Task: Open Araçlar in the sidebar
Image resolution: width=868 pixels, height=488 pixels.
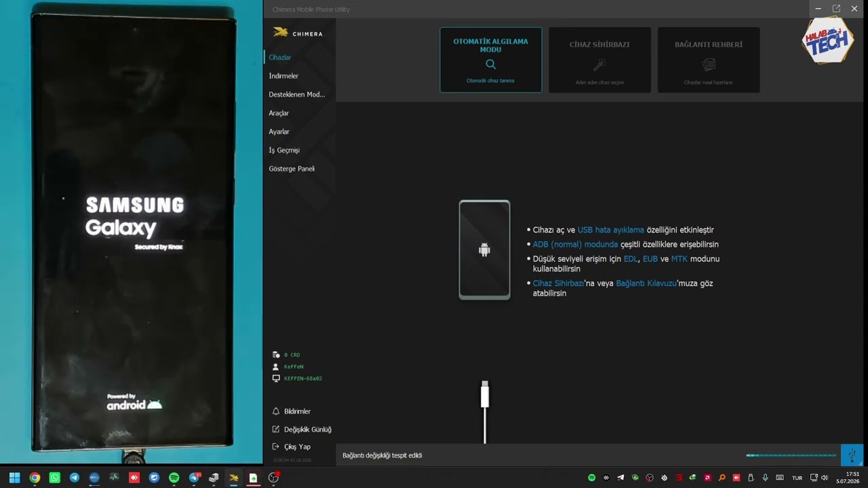Action: tap(279, 113)
